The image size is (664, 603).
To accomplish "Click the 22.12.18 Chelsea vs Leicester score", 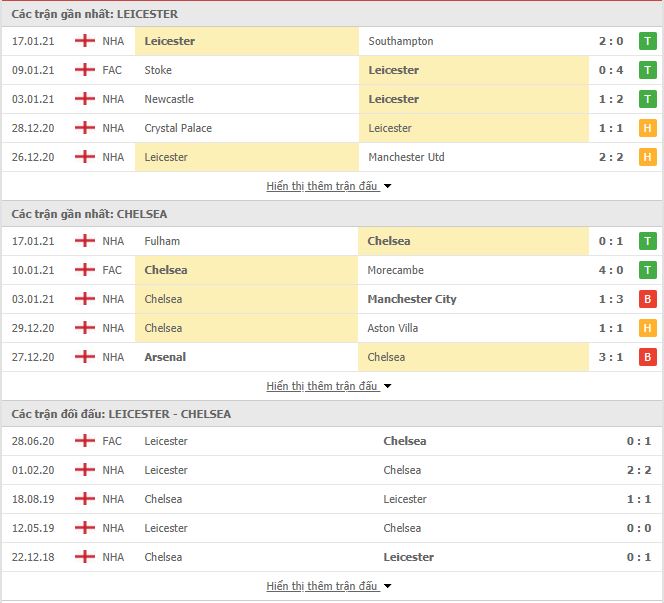I will tap(639, 557).
